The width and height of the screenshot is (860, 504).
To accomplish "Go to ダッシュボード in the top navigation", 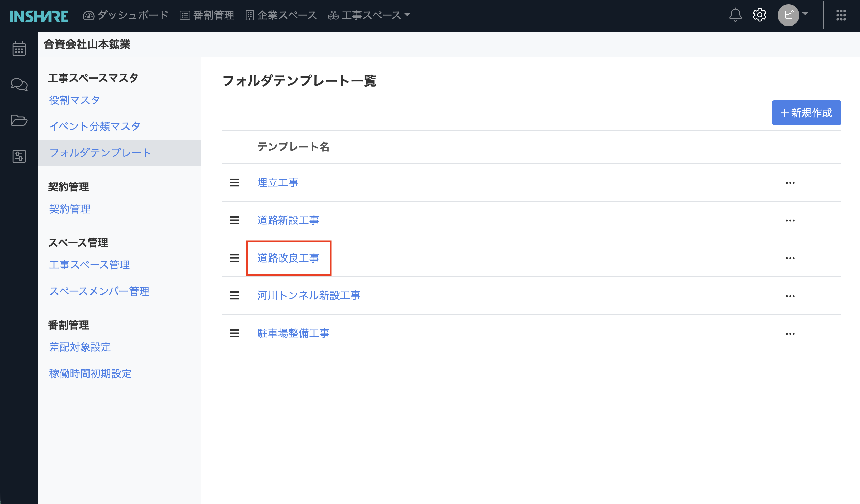I will tap(126, 15).
